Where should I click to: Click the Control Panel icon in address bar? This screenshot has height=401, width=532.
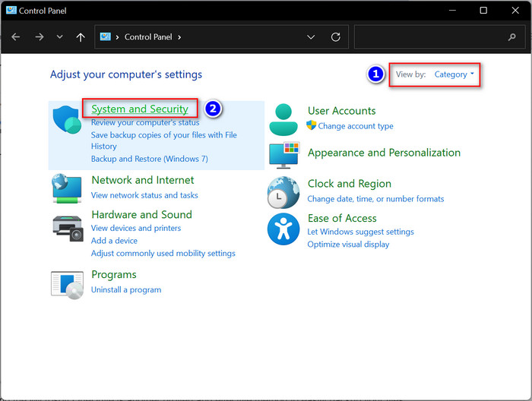point(105,36)
